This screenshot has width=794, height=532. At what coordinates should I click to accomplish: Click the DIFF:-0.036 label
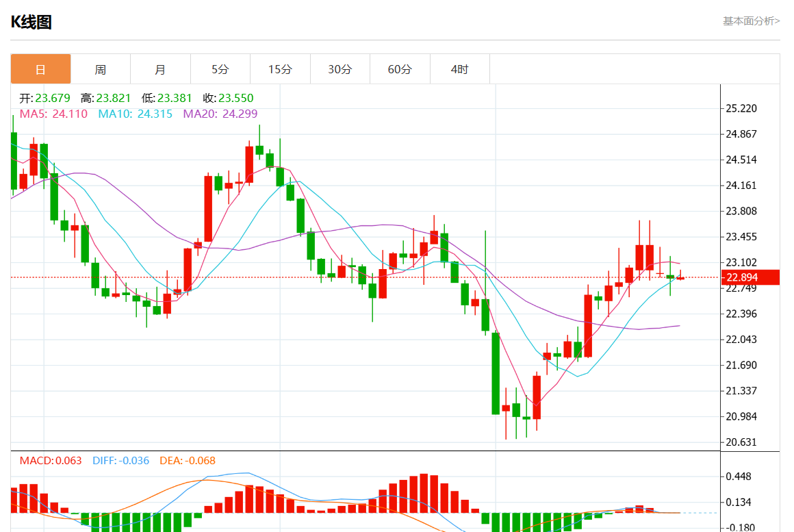click(x=120, y=461)
